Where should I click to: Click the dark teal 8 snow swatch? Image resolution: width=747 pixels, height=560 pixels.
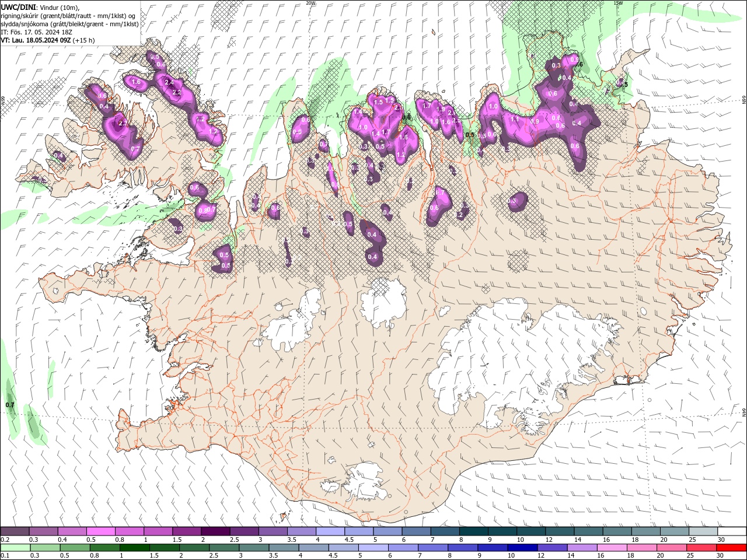click(474, 531)
